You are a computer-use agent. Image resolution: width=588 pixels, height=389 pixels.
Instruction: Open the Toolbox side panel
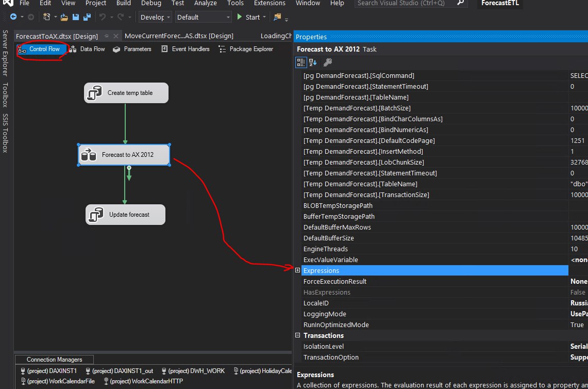click(x=5, y=94)
